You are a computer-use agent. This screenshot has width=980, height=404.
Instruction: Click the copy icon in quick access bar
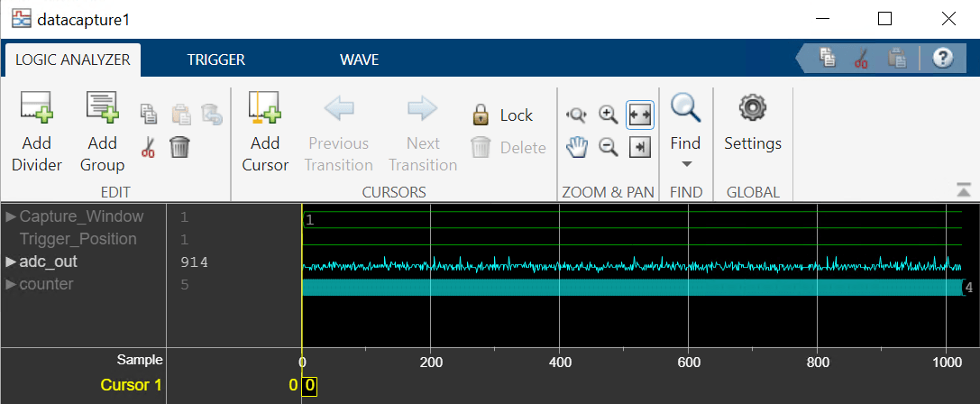pyautogui.click(x=829, y=58)
